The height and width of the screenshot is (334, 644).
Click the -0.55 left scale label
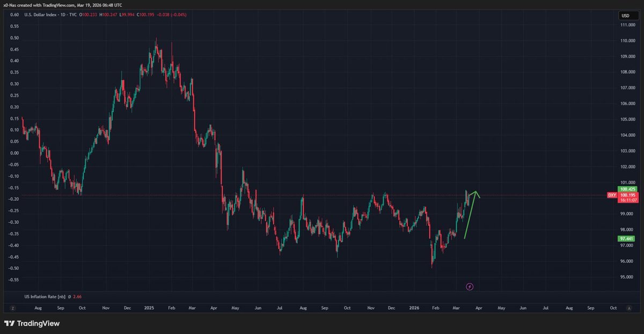(14, 280)
